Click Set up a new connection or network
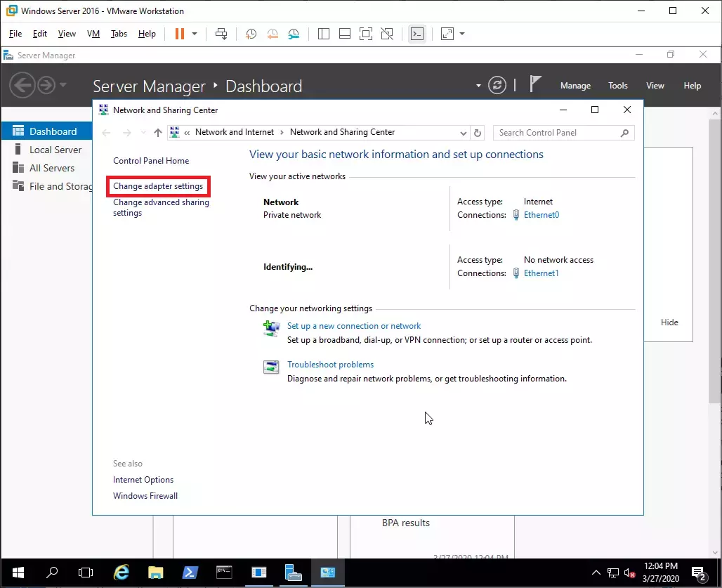Screen dimensions: 722x588 354,326
